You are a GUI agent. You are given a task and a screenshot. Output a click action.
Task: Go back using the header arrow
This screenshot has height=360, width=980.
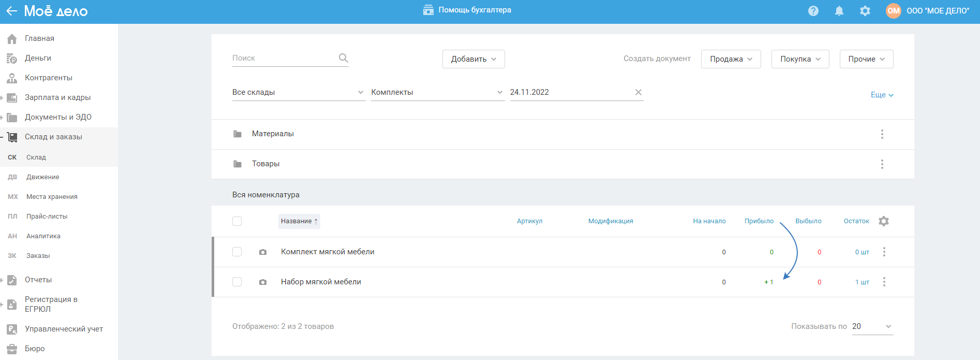tap(11, 11)
